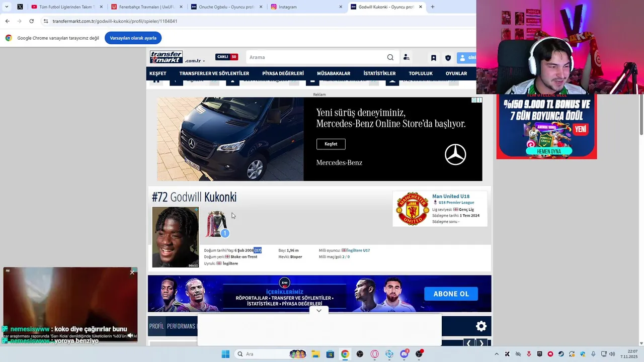Click Keşfet button in Mercedes ad

(331, 144)
